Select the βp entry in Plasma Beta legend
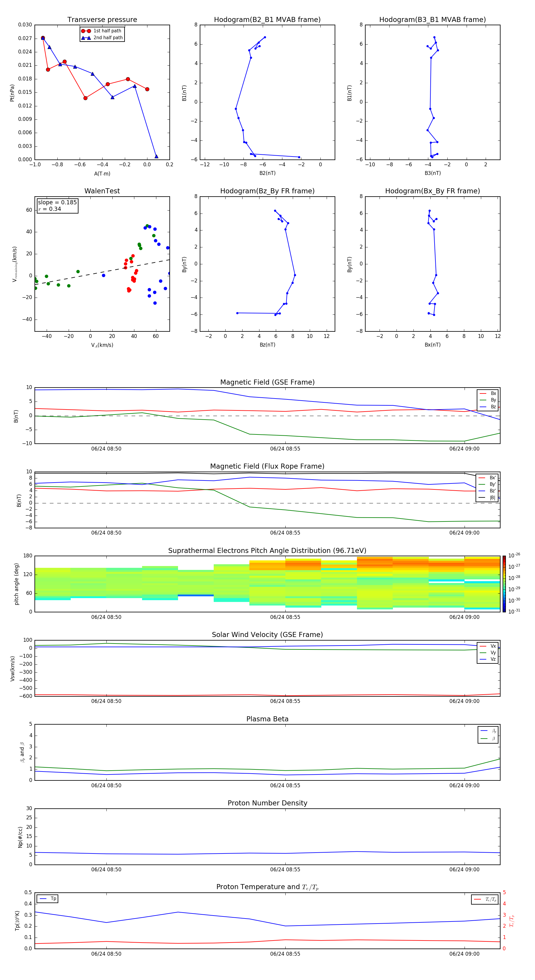Image resolution: width=535 pixels, height=980 pixels. pos(488,731)
